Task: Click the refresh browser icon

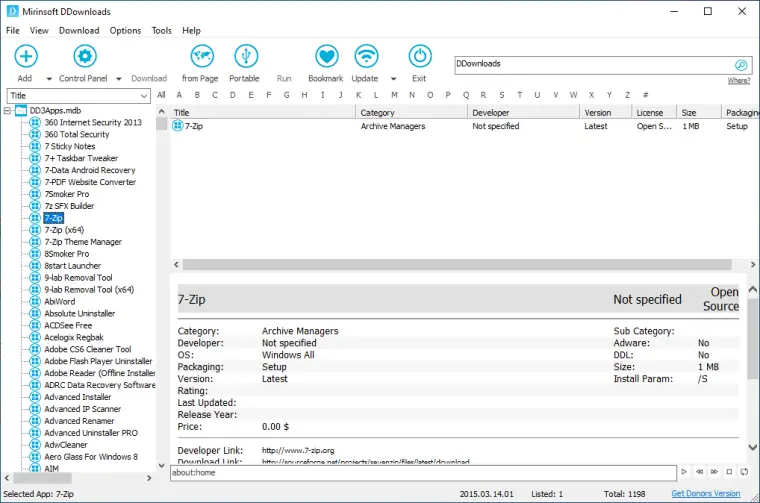Action: [x=744, y=472]
